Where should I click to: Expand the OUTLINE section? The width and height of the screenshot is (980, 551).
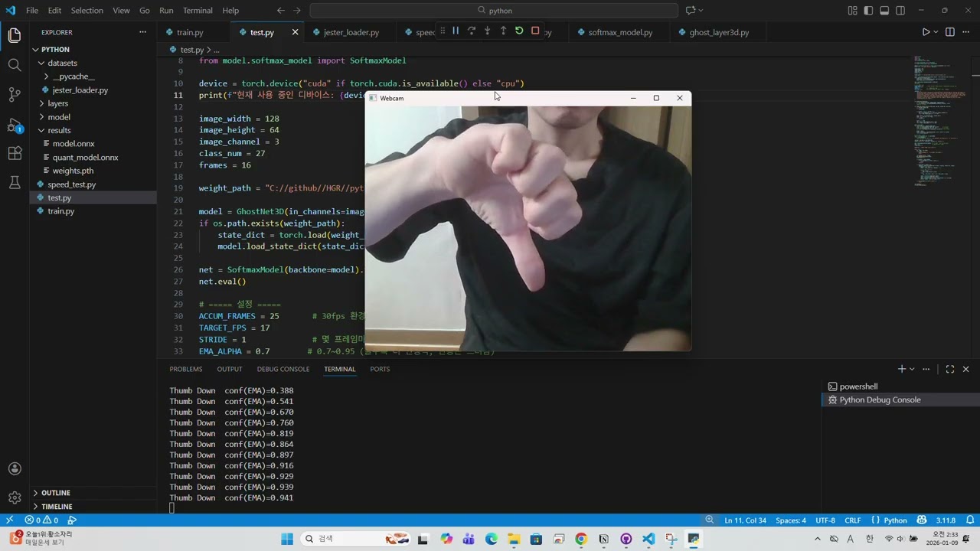pyautogui.click(x=56, y=493)
